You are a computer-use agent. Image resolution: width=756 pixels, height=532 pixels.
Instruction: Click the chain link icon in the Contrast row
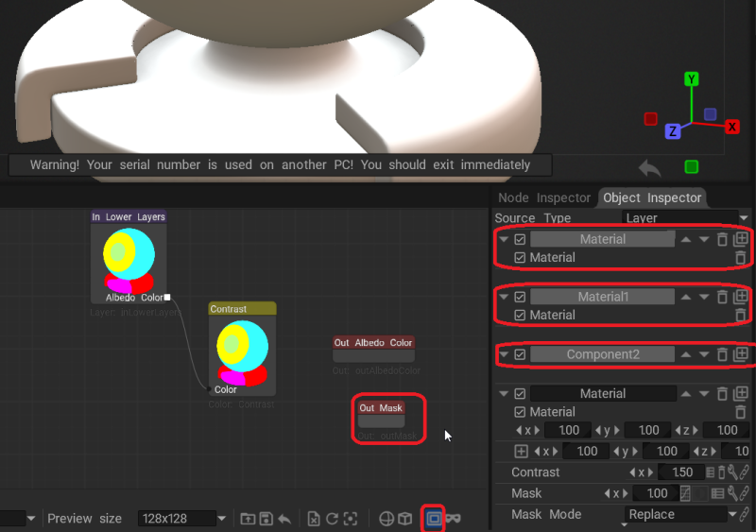point(744,472)
